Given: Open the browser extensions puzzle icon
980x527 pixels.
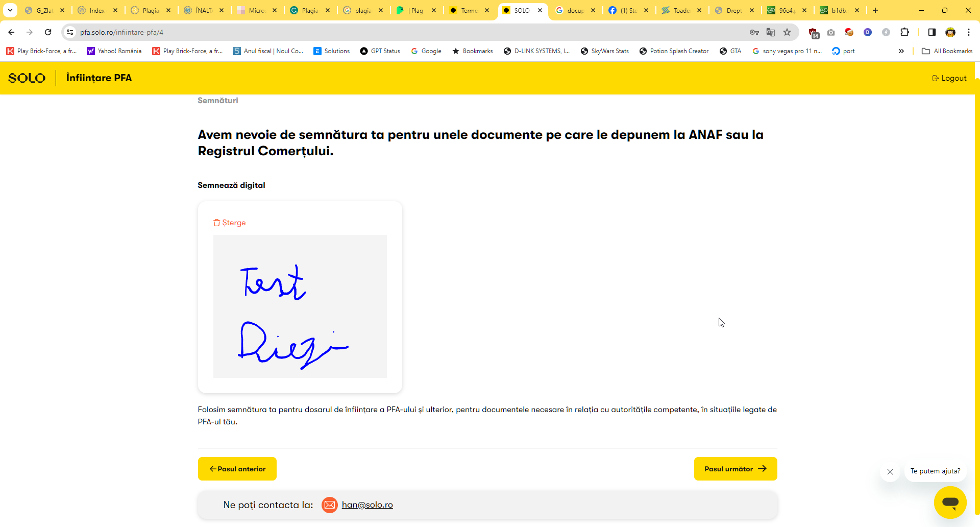Looking at the screenshot, I should [904, 32].
